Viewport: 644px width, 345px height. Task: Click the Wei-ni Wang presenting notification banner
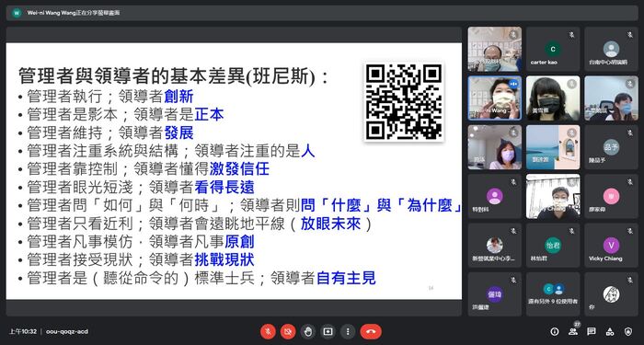pyautogui.click(x=322, y=13)
